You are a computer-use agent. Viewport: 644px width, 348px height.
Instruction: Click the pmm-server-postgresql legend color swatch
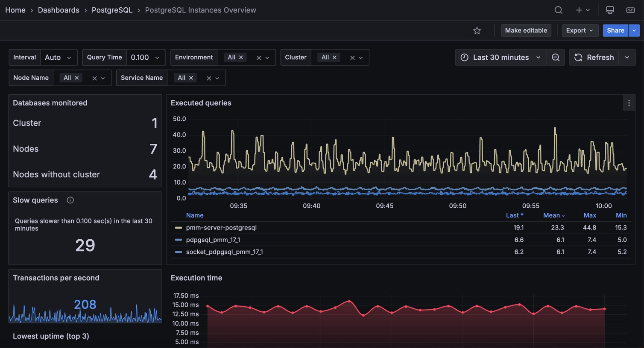pyautogui.click(x=179, y=228)
